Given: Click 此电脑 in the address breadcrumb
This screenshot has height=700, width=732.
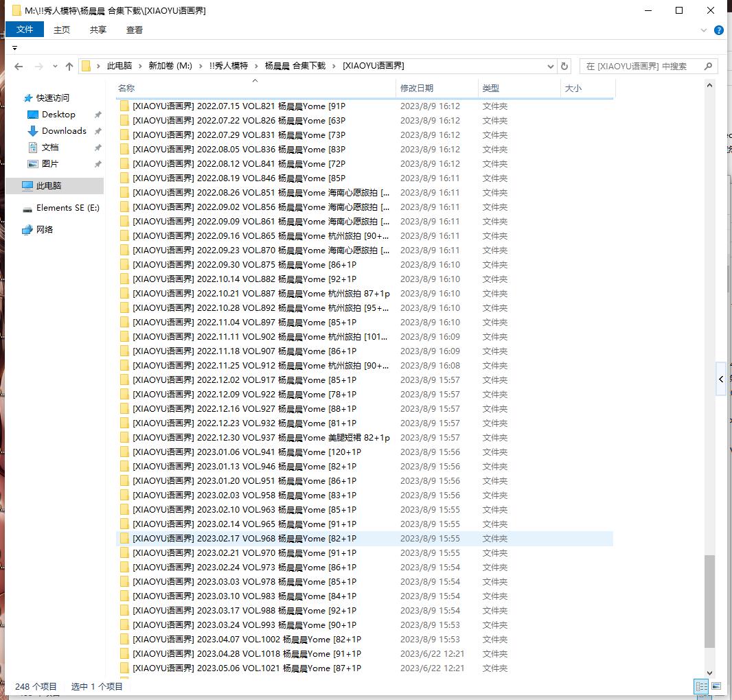Looking at the screenshot, I should (119, 67).
